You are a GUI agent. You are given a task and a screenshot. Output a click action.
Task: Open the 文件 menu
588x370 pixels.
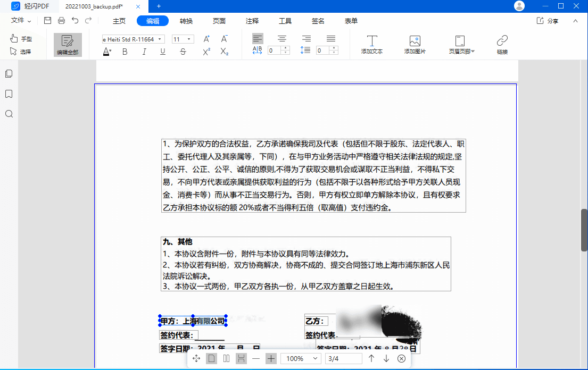point(21,21)
